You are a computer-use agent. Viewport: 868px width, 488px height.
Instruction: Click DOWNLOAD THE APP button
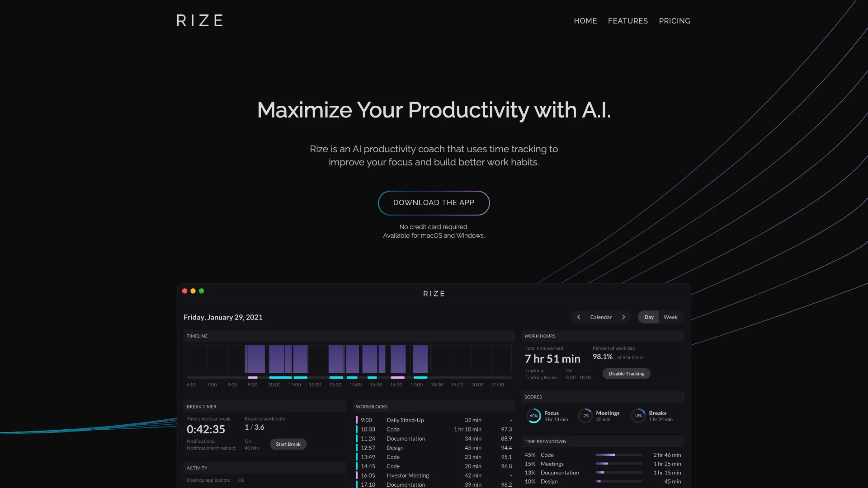click(434, 202)
